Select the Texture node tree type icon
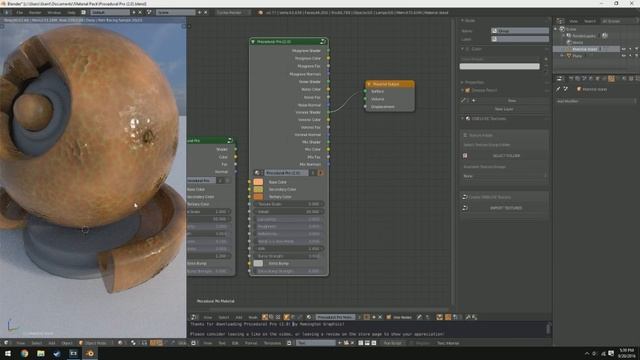Image resolution: width=640 pixels, height=360 pixels. [x=278, y=317]
